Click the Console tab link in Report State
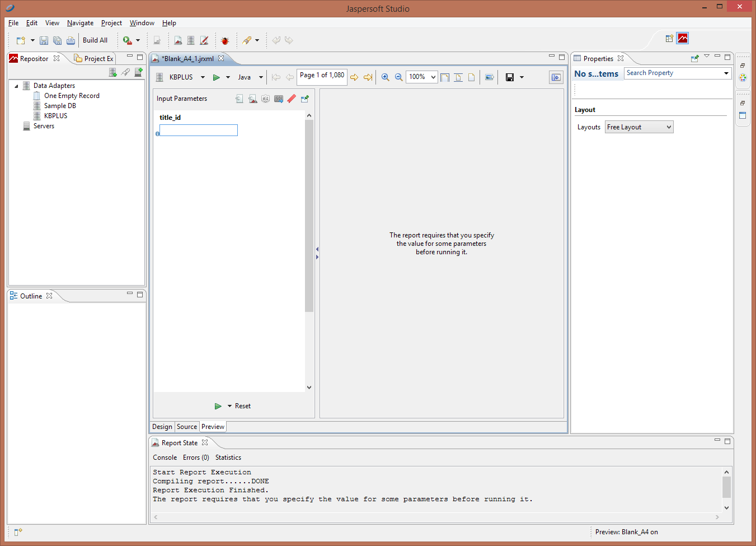The height and width of the screenshot is (546, 756). tap(165, 458)
